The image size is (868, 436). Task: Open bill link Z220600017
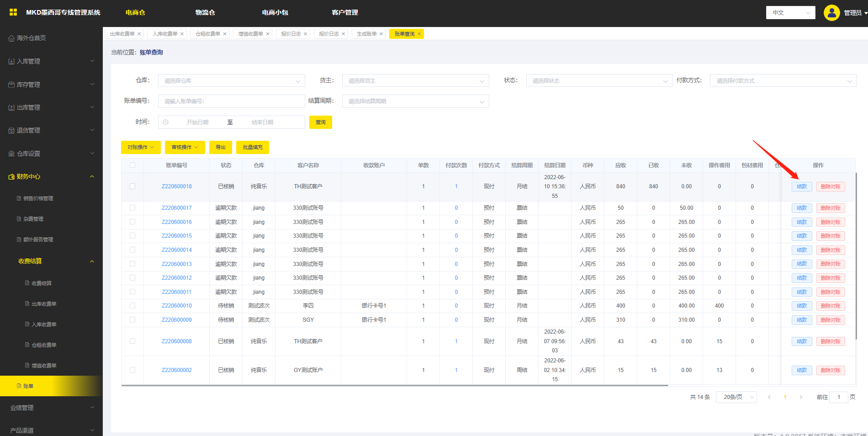click(x=176, y=208)
